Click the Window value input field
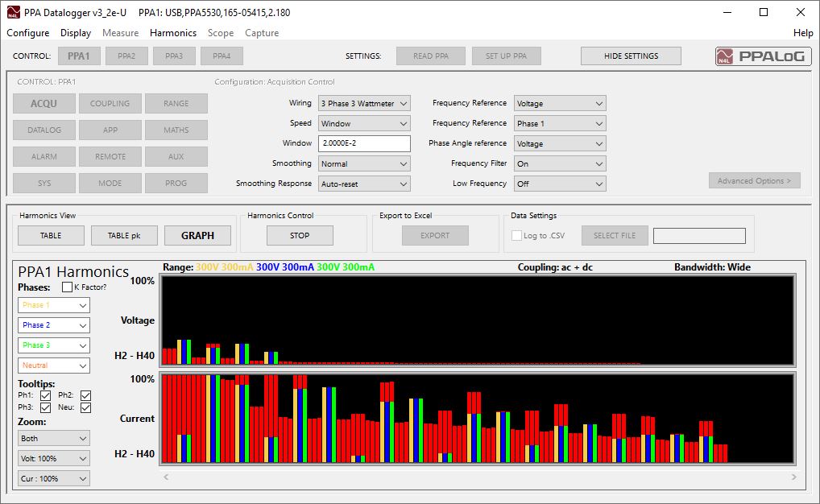 pyautogui.click(x=363, y=143)
